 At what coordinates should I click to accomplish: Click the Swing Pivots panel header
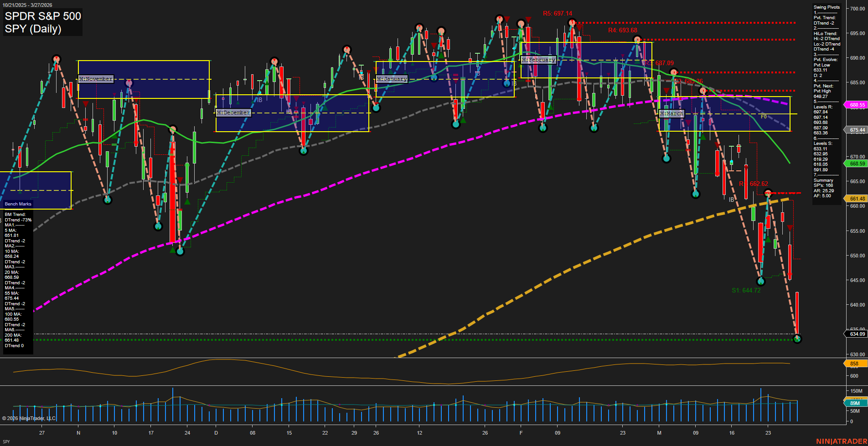point(827,7)
